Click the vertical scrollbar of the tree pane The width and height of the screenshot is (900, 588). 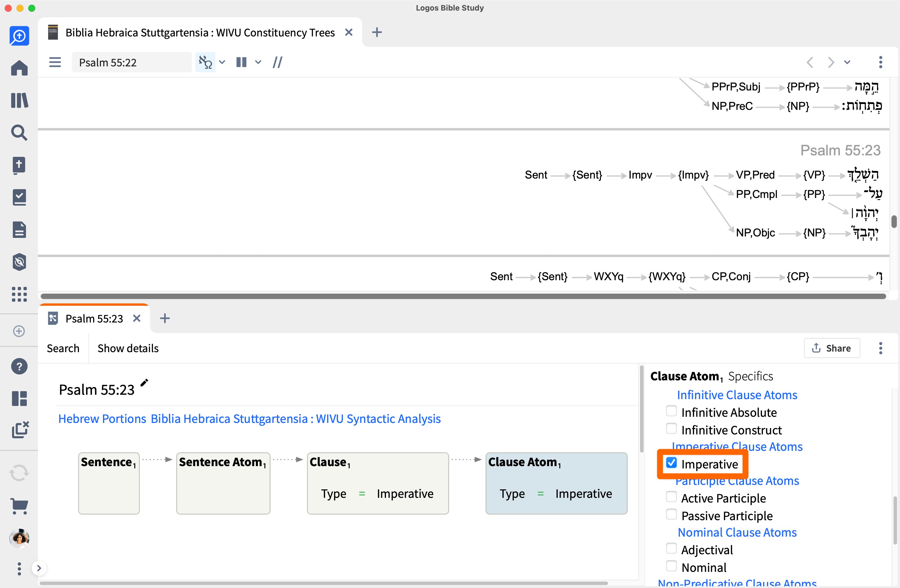click(894, 221)
